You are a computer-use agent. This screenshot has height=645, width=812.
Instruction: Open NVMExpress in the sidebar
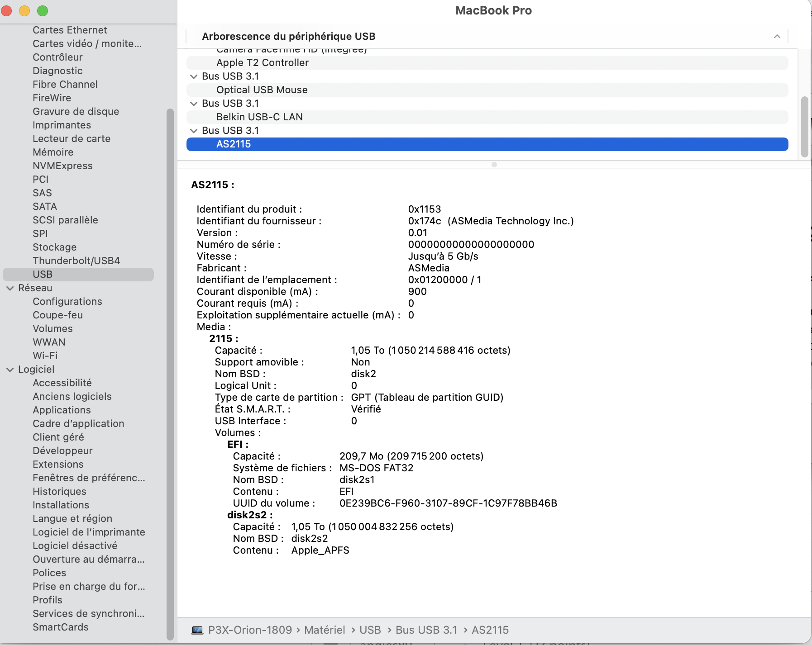coord(62,166)
